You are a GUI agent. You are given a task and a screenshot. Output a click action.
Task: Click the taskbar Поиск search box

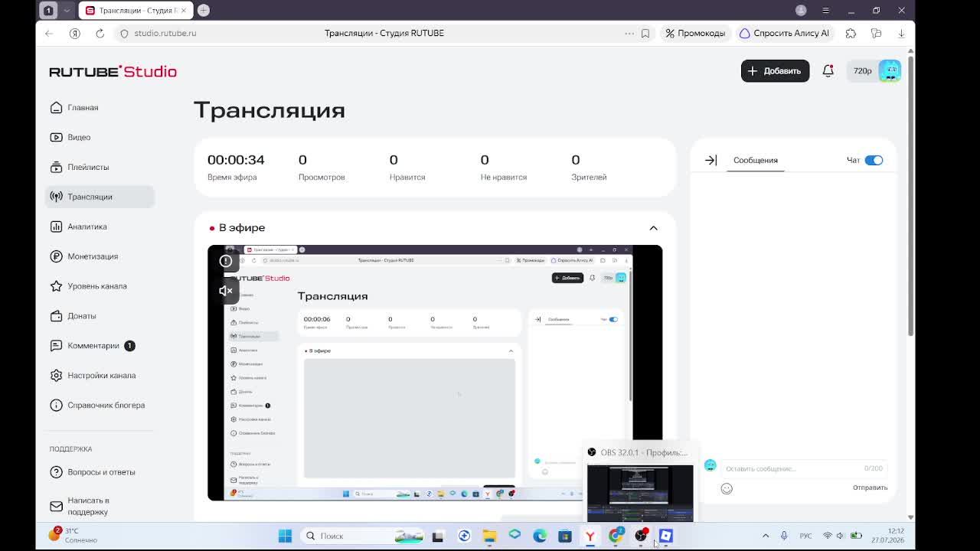coord(364,536)
